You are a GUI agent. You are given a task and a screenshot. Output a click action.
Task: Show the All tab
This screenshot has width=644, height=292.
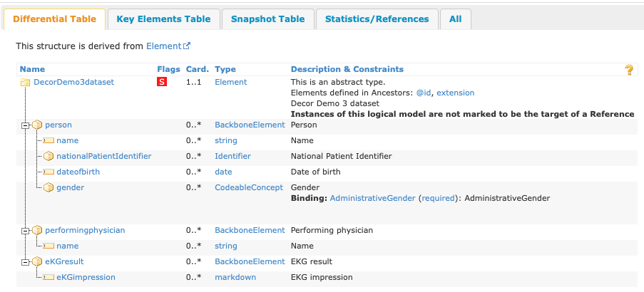455,19
